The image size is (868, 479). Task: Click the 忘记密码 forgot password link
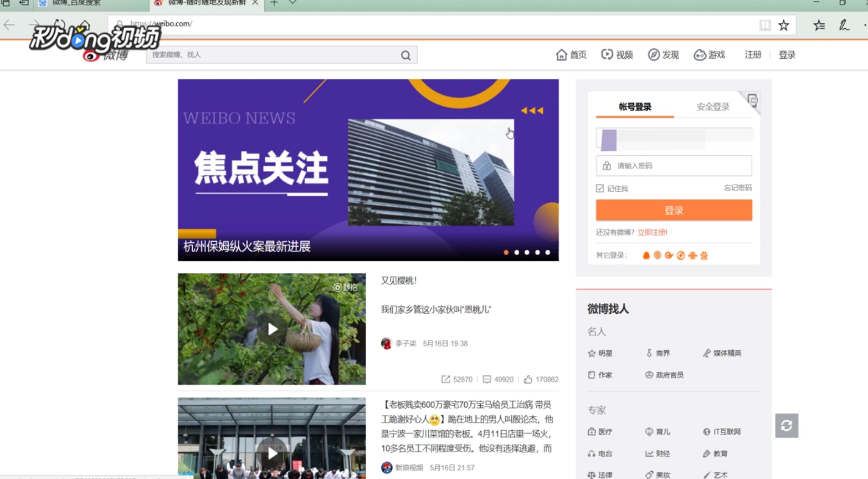pyautogui.click(x=738, y=188)
